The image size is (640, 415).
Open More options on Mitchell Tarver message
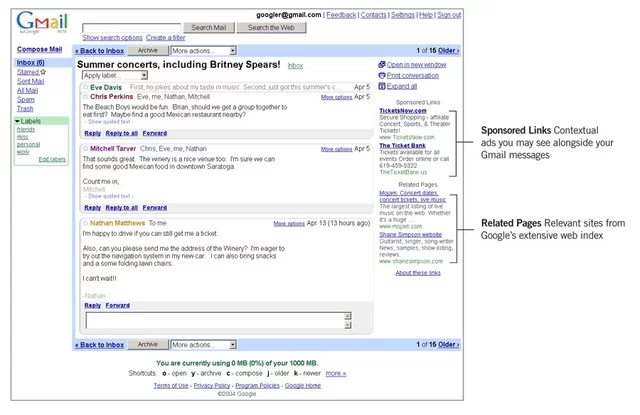coord(336,149)
